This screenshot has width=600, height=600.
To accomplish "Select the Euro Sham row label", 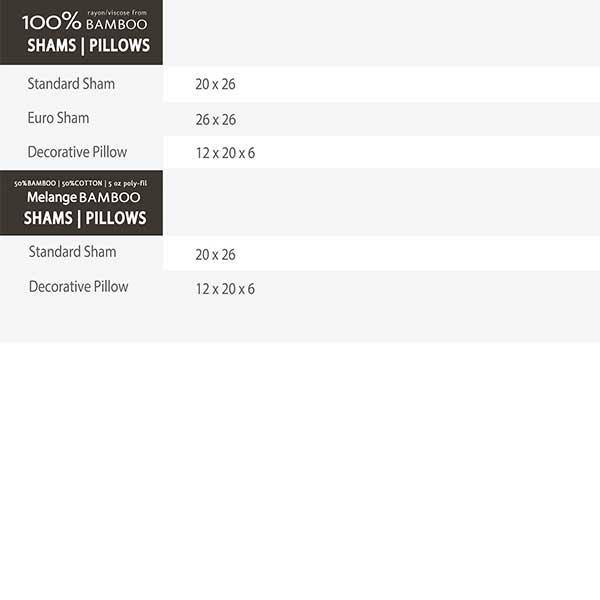I will click(x=58, y=118).
